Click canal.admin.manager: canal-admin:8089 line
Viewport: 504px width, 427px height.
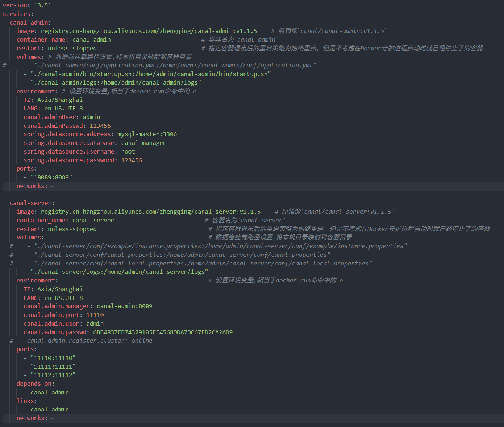coord(88,306)
